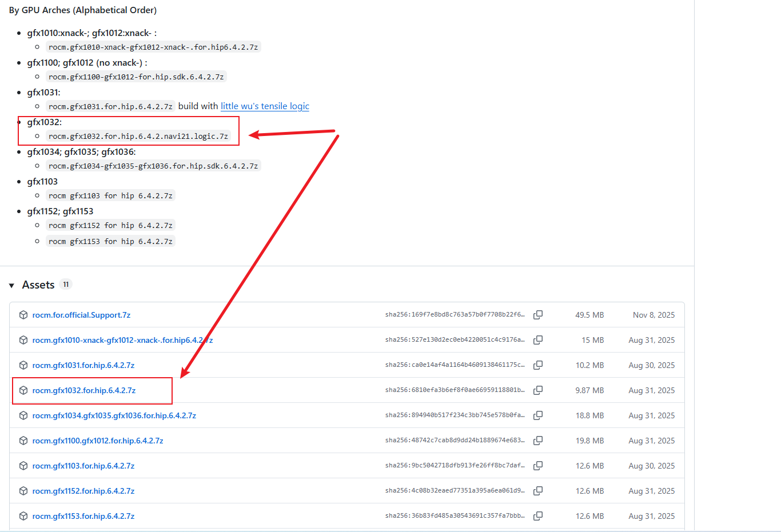The height and width of the screenshot is (532, 781).
Task: Click code text rocm.gfx1100-gfx1012-for.hip.sdk.6.4.2.7z
Action: click(136, 77)
